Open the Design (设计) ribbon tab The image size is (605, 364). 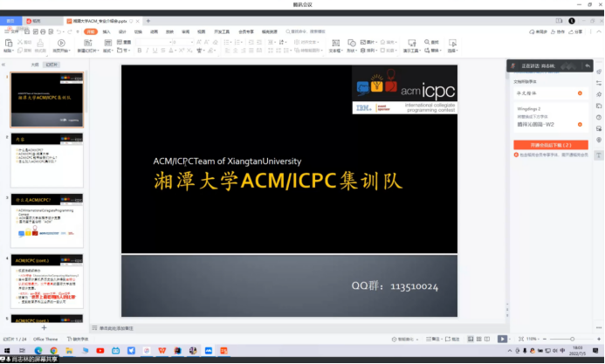[x=122, y=31]
